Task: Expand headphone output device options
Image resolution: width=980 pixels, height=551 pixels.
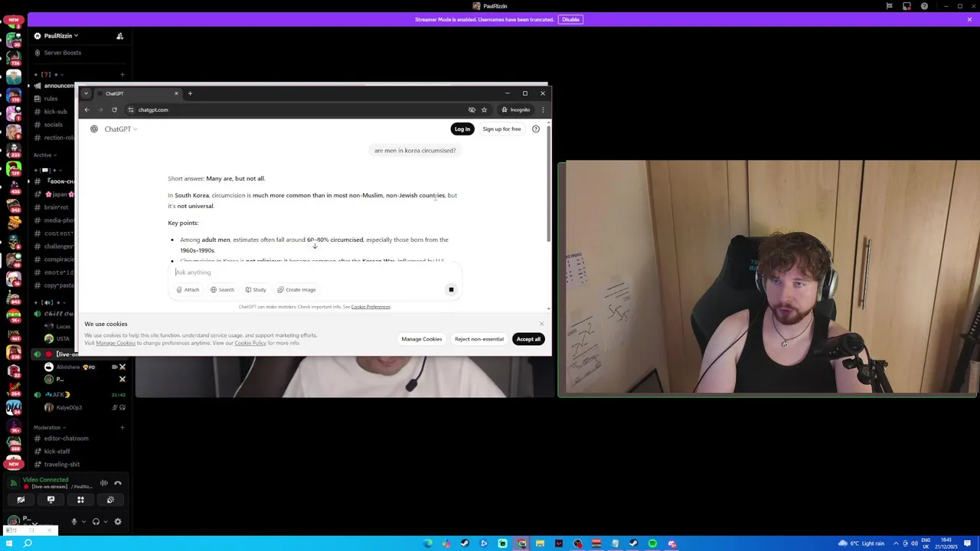Action: point(105,521)
